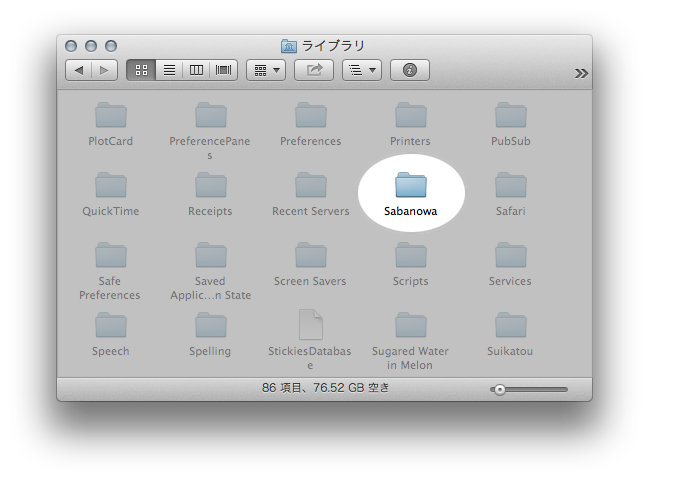Select the highlighted Sabanowa folder
Screen dimensions: 680x480
pyautogui.click(x=411, y=185)
